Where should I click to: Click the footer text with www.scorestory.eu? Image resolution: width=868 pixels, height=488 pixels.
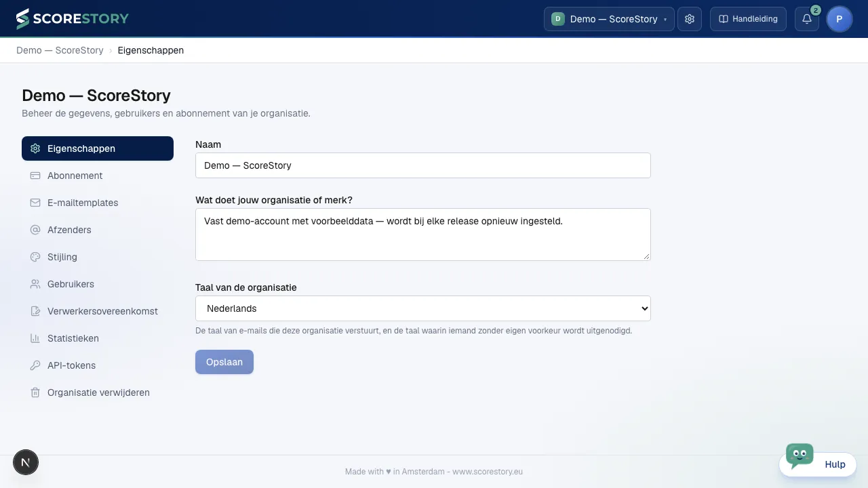(434, 472)
